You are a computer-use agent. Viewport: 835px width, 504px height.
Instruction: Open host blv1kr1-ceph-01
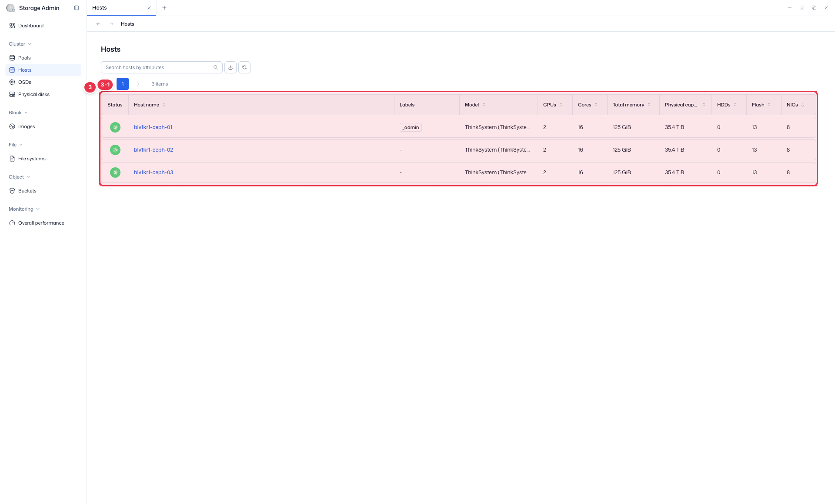point(153,127)
